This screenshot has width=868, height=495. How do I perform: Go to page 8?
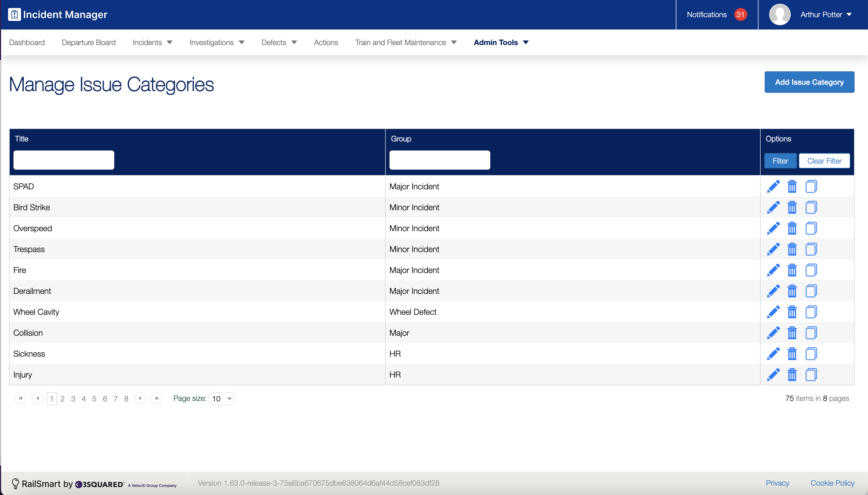[126, 399]
